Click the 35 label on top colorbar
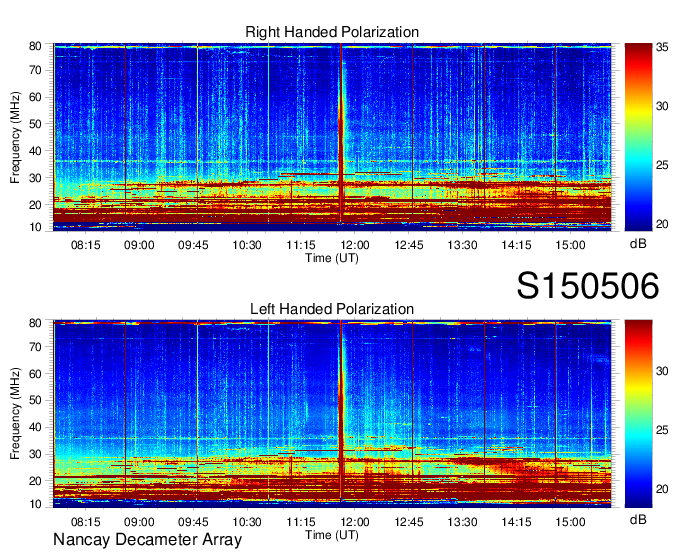The image size is (680, 552). tap(662, 47)
